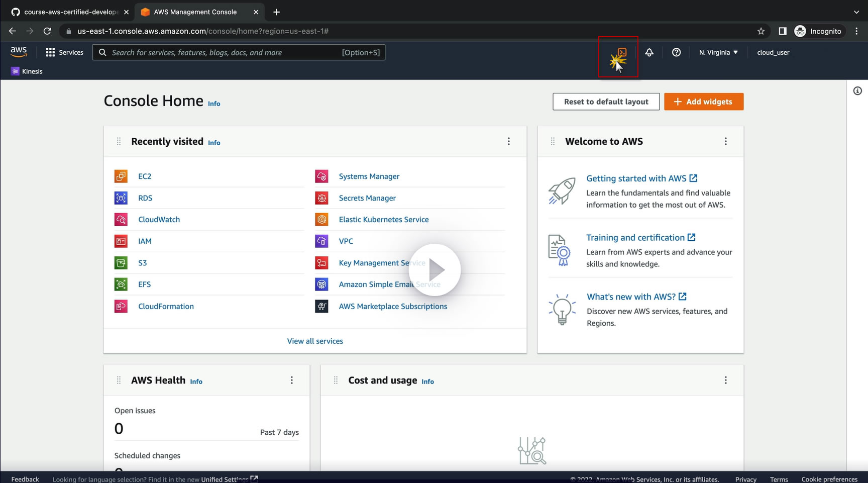
Task: Open the info panel icon at right edge
Action: coord(857,91)
